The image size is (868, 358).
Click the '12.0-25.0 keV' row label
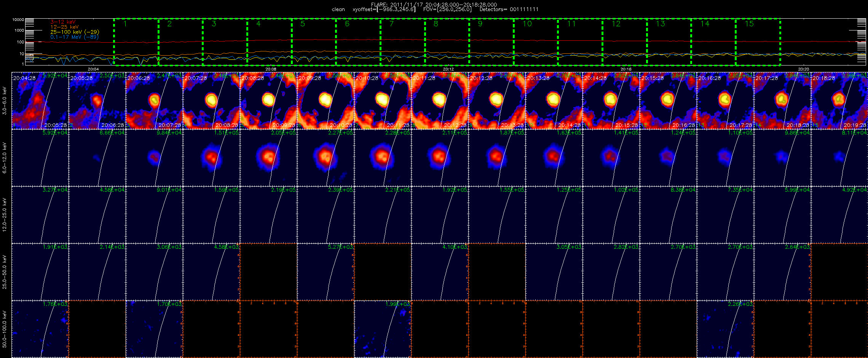5,215
